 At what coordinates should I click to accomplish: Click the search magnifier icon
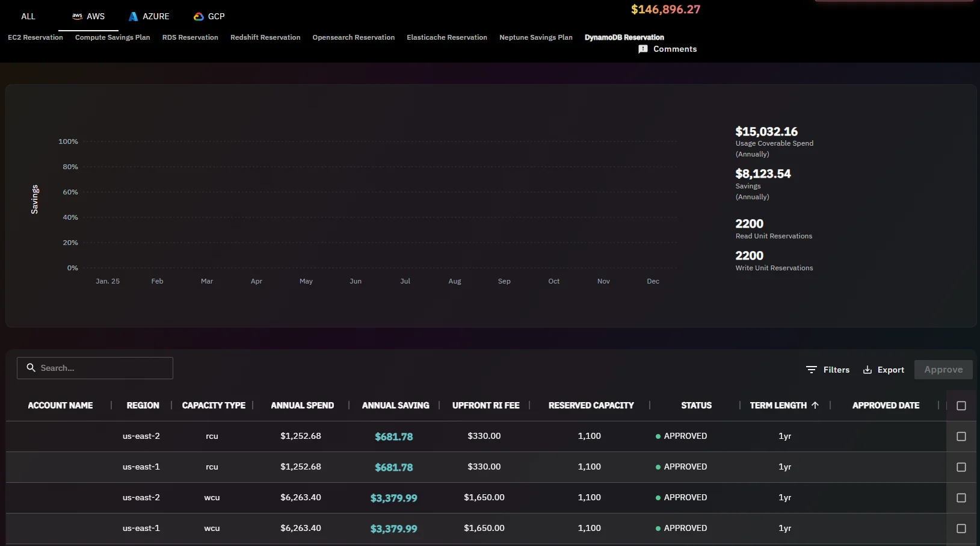tap(31, 367)
